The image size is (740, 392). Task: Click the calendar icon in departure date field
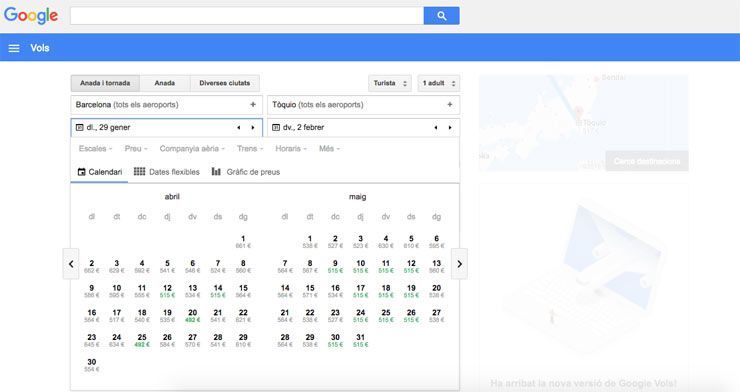[79, 127]
